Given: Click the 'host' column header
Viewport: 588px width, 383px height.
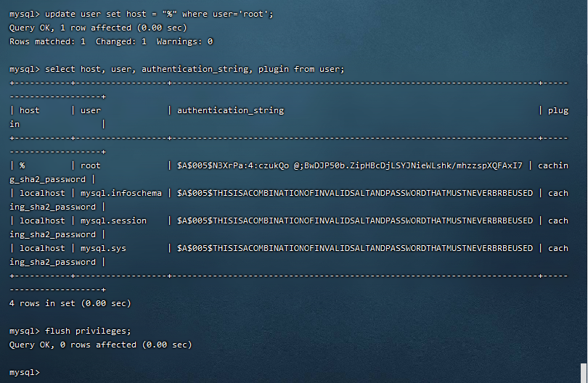Looking at the screenshot, I should click(x=30, y=110).
